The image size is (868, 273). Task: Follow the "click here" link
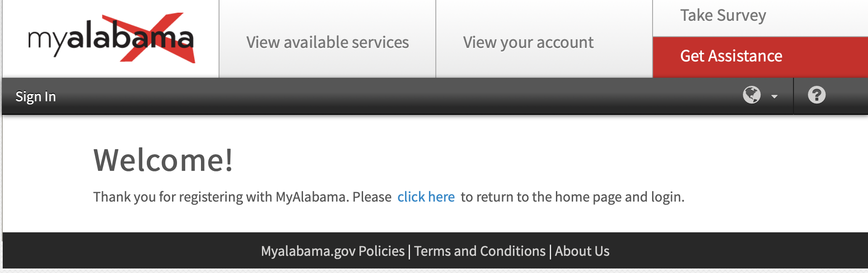(426, 197)
